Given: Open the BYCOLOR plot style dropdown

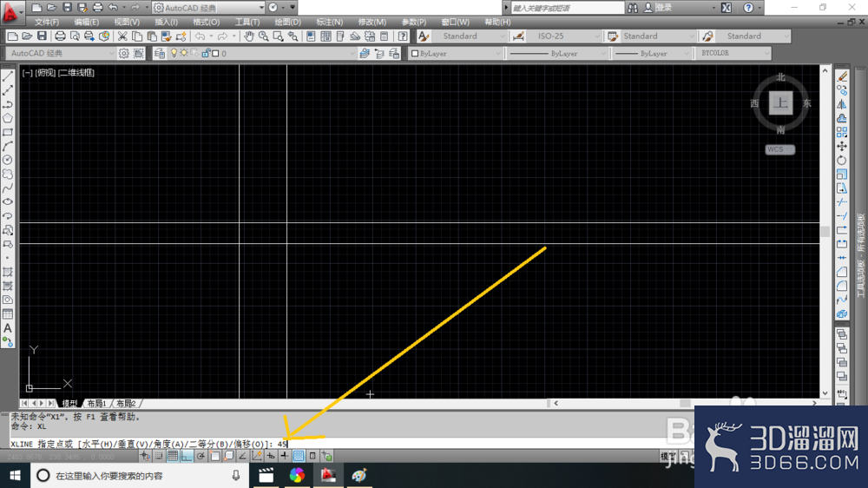Looking at the screenshot, I should click(734, 53).
